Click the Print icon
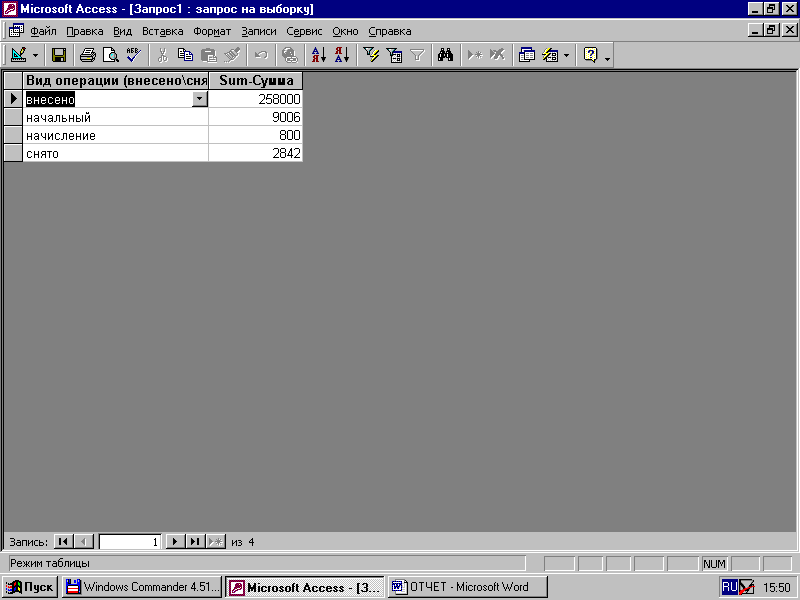Screen dimensions: 800x600 [x=88, y=55]
